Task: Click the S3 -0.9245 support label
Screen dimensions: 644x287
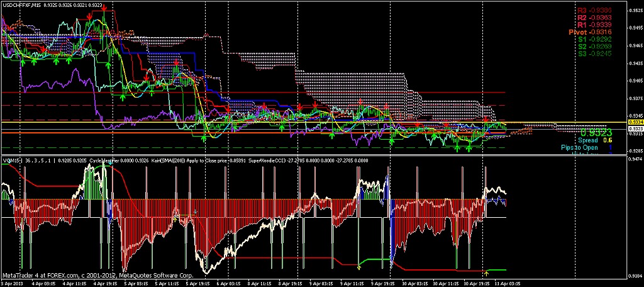Action: pos(595,54)
